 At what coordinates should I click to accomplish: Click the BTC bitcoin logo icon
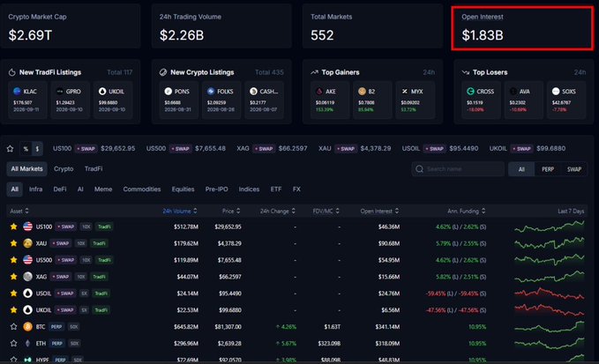pyautogui.click(x=27, y=327)
